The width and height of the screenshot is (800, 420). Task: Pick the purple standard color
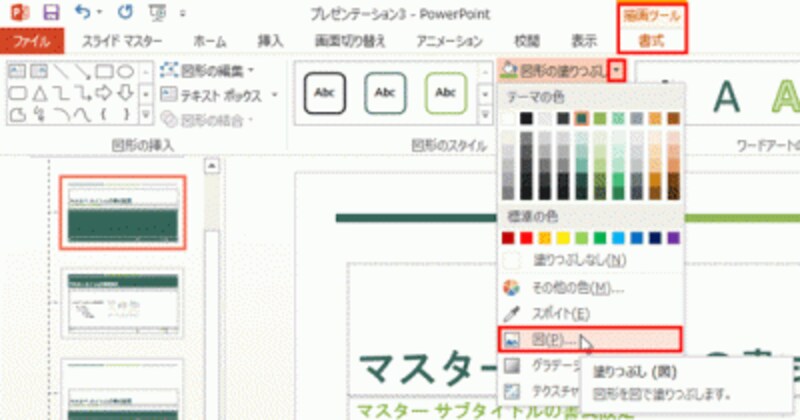click(x=673, y=238)
